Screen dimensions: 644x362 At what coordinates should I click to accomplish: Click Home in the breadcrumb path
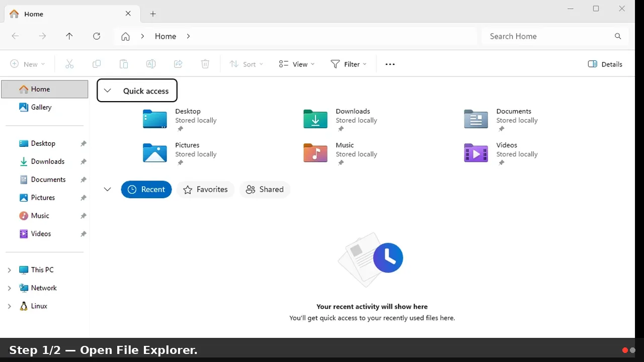(x=166, y=36)
